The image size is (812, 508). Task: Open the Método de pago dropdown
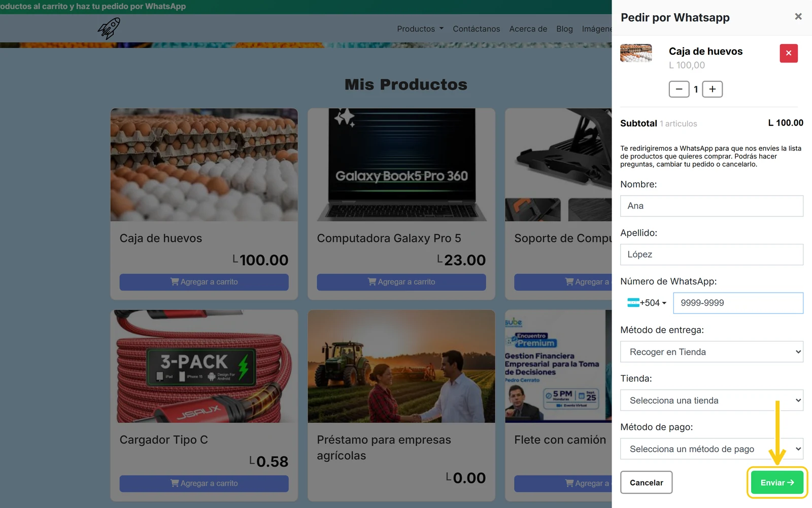712,449
